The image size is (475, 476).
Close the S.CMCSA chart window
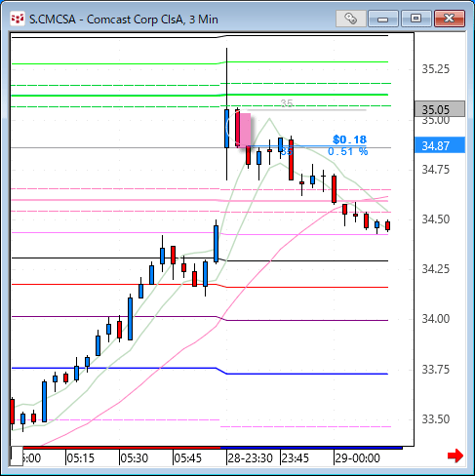(449, 19)
